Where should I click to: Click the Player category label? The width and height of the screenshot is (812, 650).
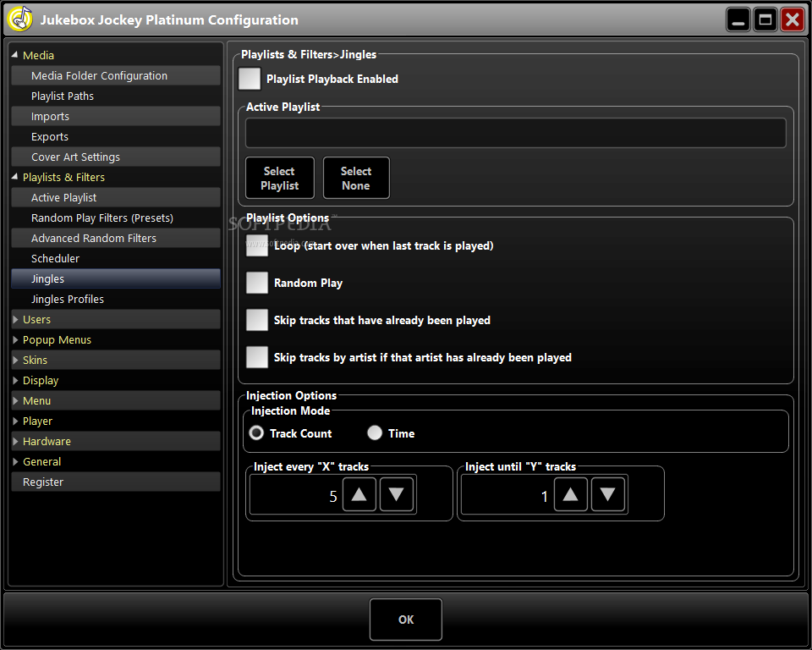pyautogui.click(x=37, y=421)
